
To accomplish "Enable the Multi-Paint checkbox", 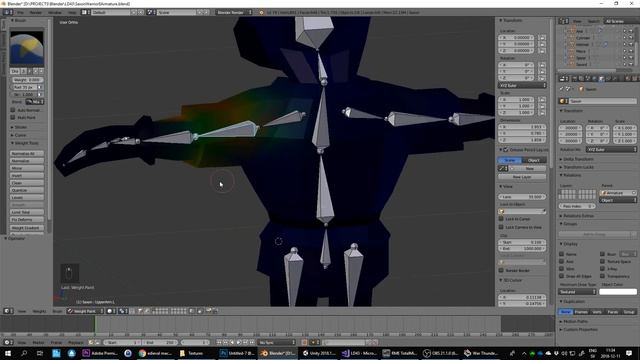I will click(x=13, y=118).
